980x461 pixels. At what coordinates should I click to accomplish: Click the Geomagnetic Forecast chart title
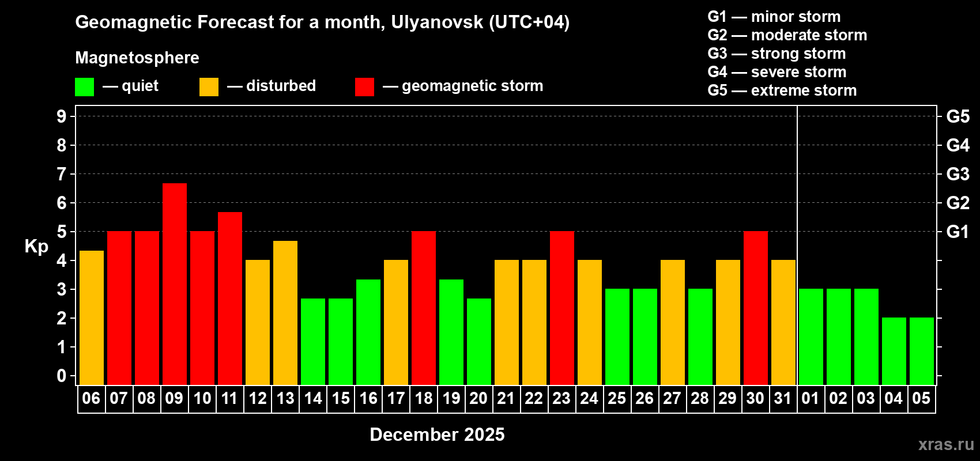coord(322,22)
